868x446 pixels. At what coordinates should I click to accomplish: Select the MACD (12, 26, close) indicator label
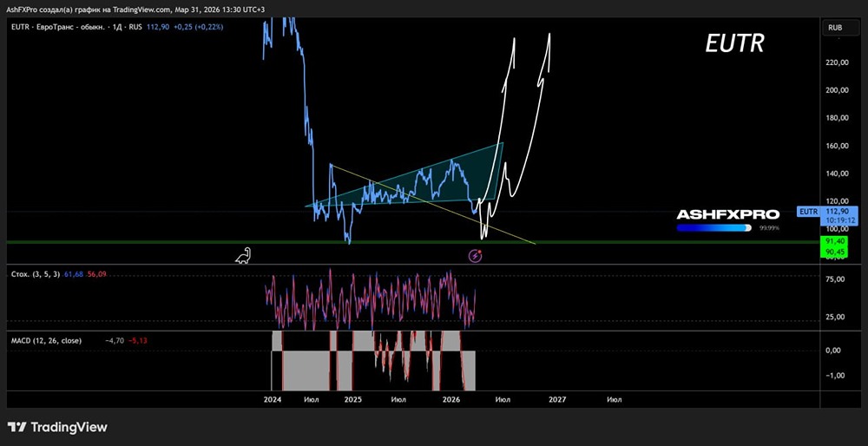point(46,340)
